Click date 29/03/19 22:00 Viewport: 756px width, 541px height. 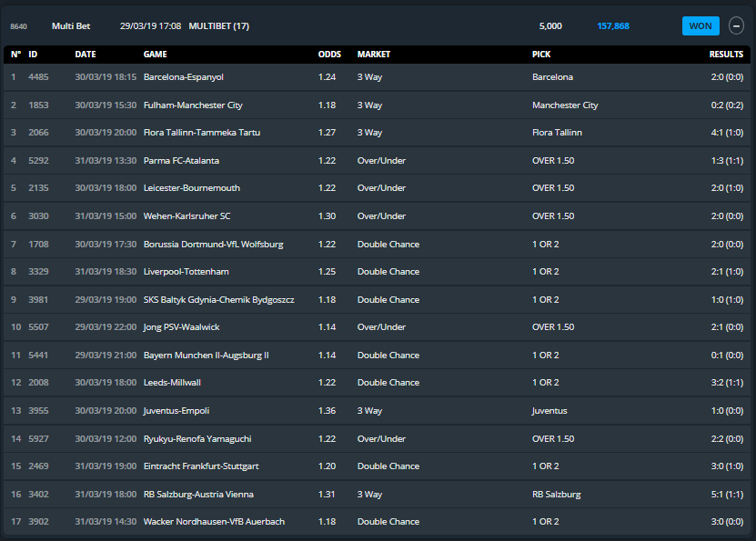point(106,327)
